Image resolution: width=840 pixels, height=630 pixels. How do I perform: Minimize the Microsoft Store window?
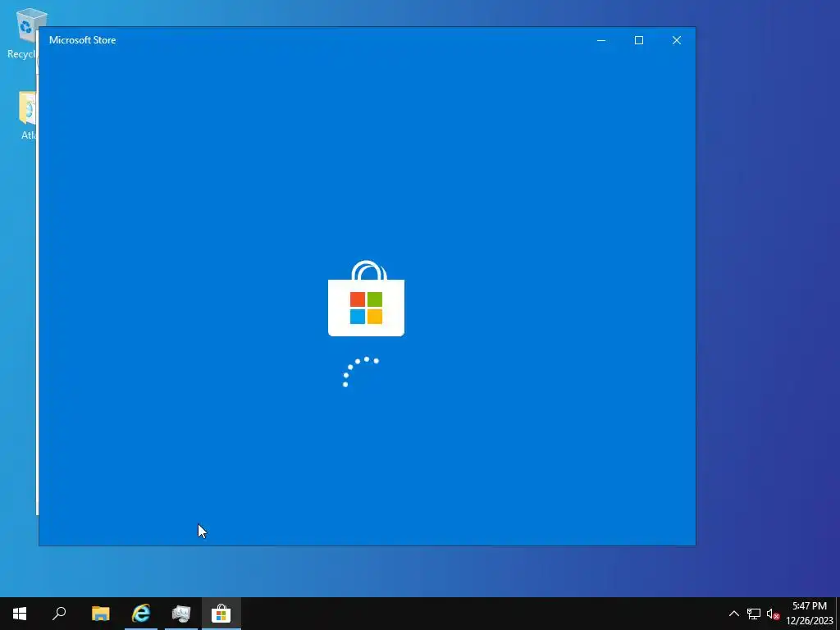point(601,40)
